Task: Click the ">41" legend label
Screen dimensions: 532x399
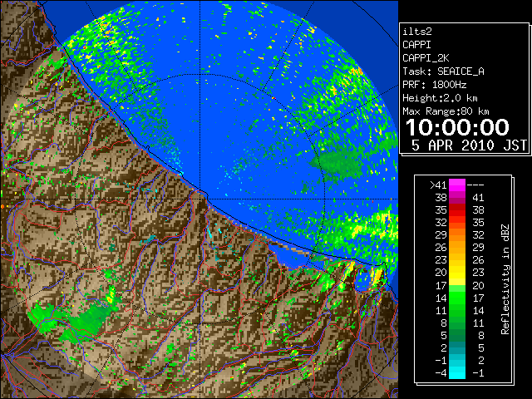Action: click(438, 185)
